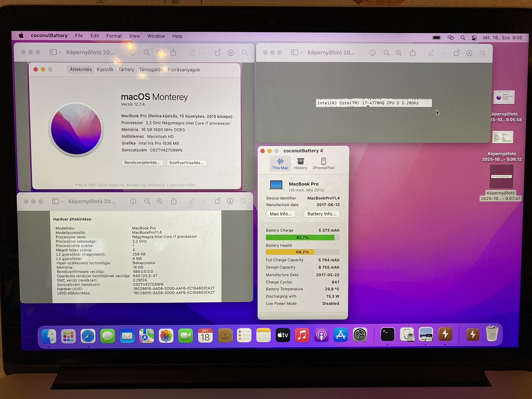Screen dimensions: 532x399
Task: Rotate the image in the About This Mac Preview window
Action: [x=218, y=52]
